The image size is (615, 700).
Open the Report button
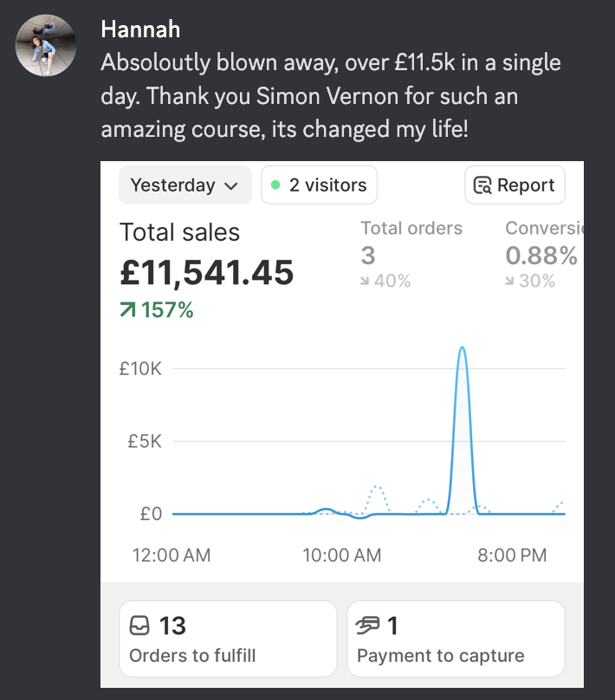[515, 185]
